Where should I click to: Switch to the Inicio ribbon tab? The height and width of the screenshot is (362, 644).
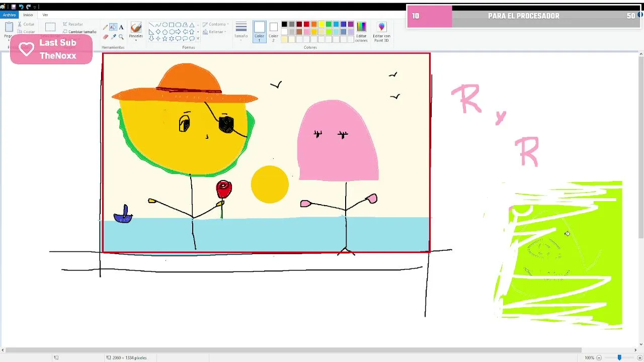28,15
